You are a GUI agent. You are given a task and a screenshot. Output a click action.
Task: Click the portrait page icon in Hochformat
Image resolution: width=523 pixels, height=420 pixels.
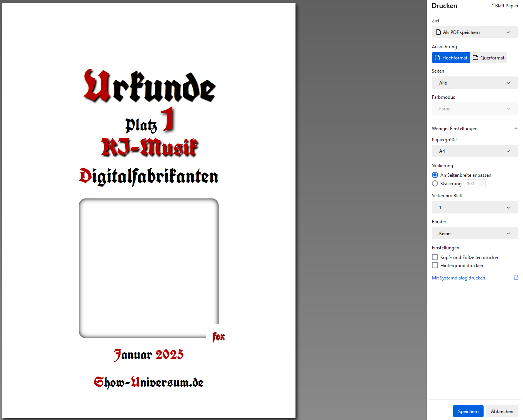coord(437,58)
